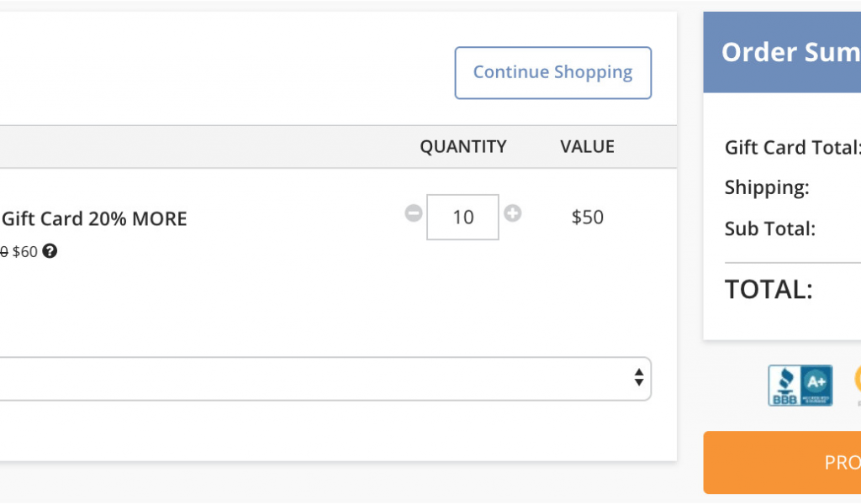This screenshot has width=861, height=504.
Task: Select the Gift Card 20% MORE title
Action: [x=94, y=219]
